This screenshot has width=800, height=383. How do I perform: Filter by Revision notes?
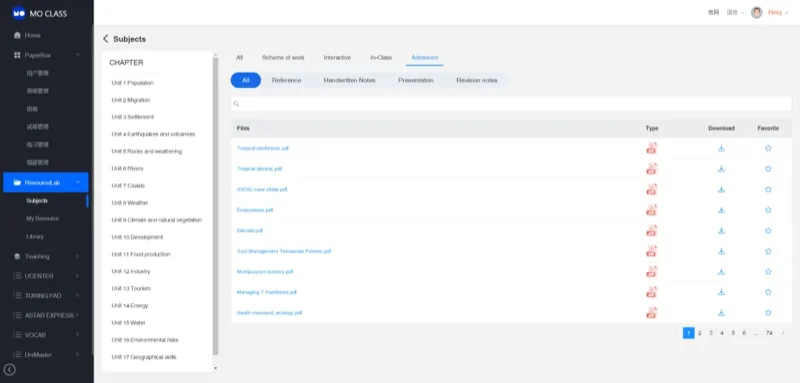pos(477,81)
